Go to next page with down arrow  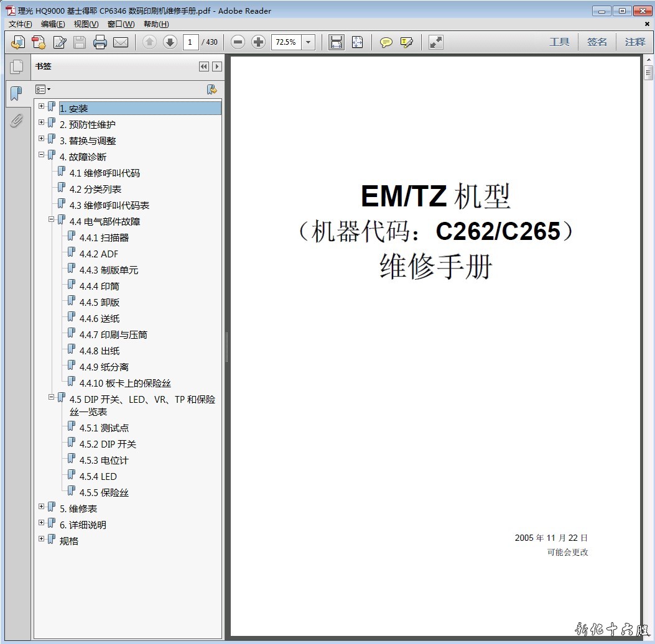[170, 42]
